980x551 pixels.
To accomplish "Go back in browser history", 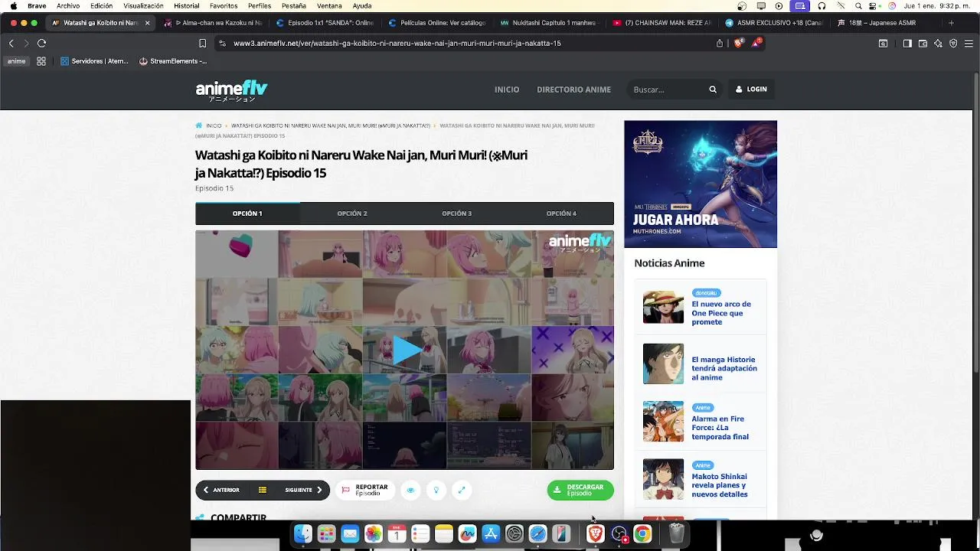I will [11, 44].
